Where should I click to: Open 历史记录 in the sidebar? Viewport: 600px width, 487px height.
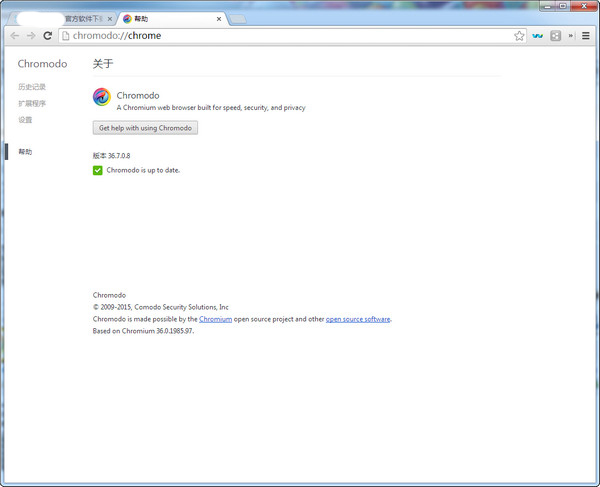32,87
